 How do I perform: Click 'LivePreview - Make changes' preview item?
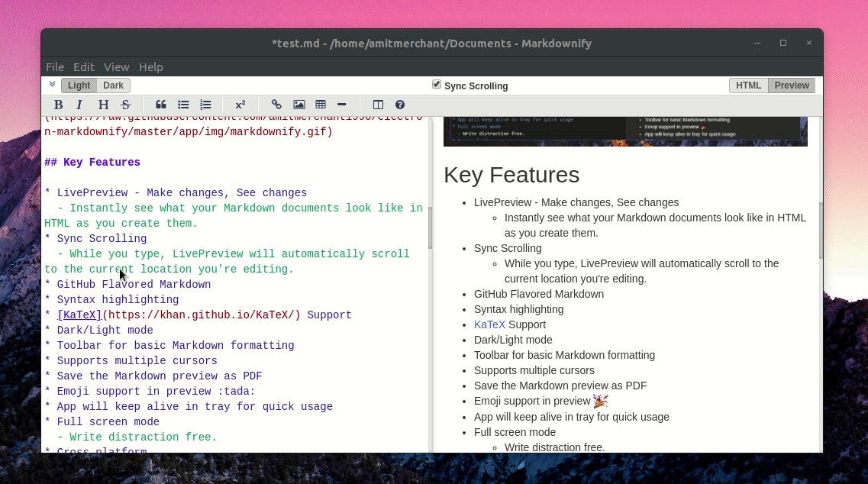click(x=576, y=202)
